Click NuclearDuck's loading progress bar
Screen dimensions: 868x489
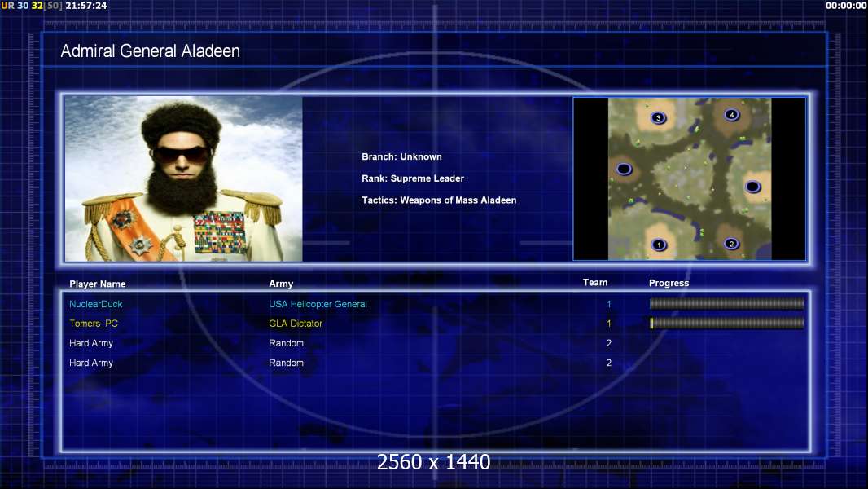click(x=726, y=303)
